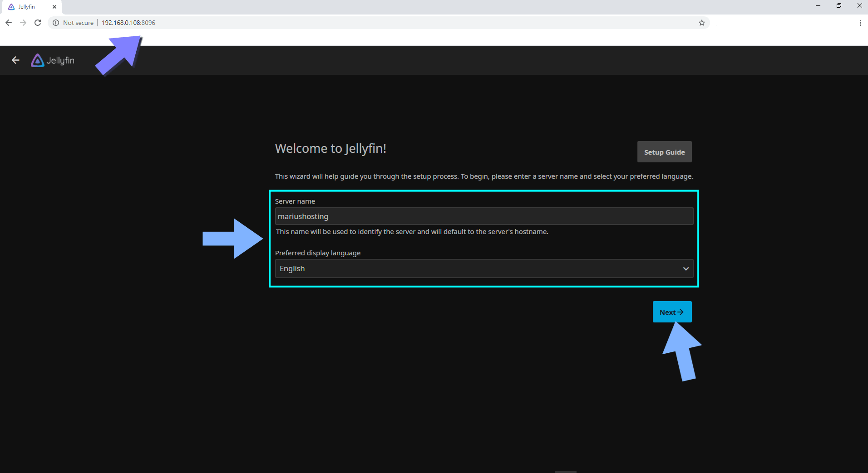The height and width of the screenshot is (473, 868).
Task: Click the Jellyfin logo in header
Action: click(53, 60)
